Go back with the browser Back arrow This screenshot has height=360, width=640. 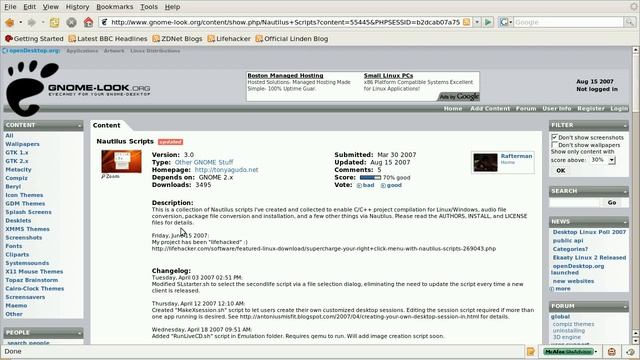coord(9,22)
